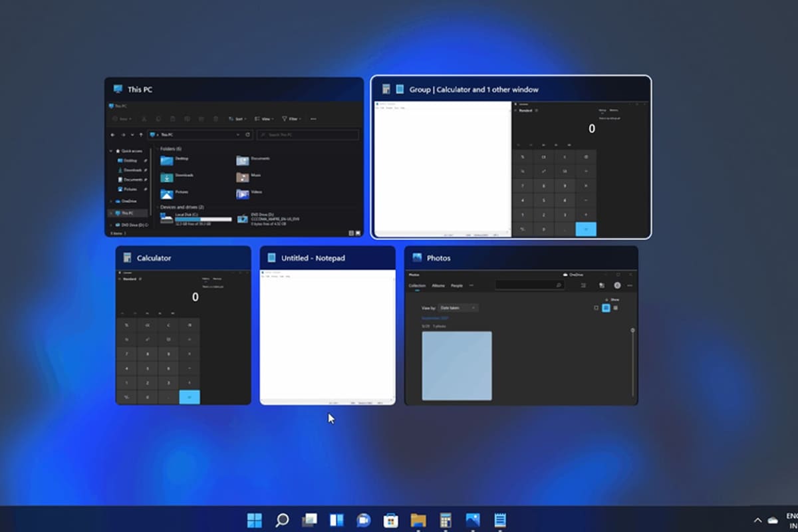Switch to the Photos window thumbnail
This screenshot has width=798, height=532.
tap(521, 325)
